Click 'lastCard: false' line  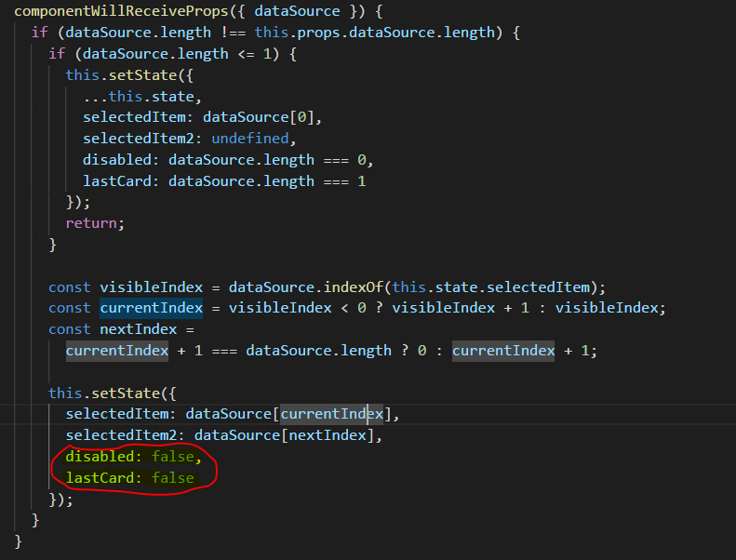tap(130, 478)
